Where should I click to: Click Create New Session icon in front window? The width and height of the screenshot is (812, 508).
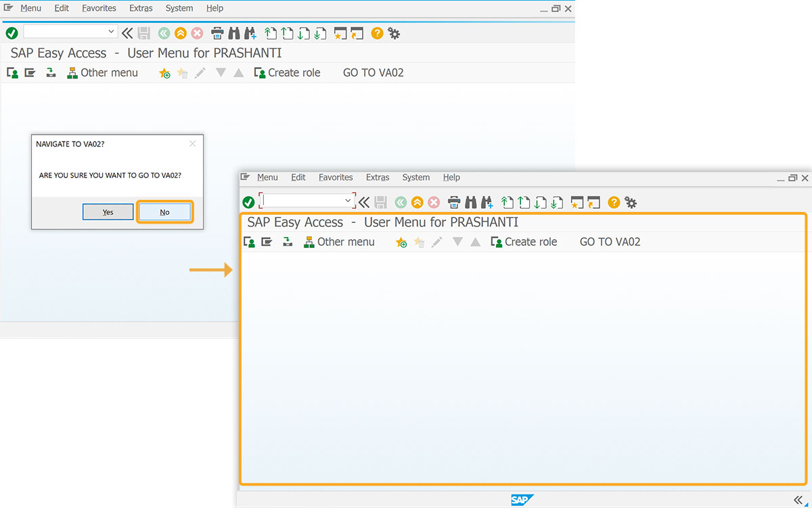coord(577,202)
